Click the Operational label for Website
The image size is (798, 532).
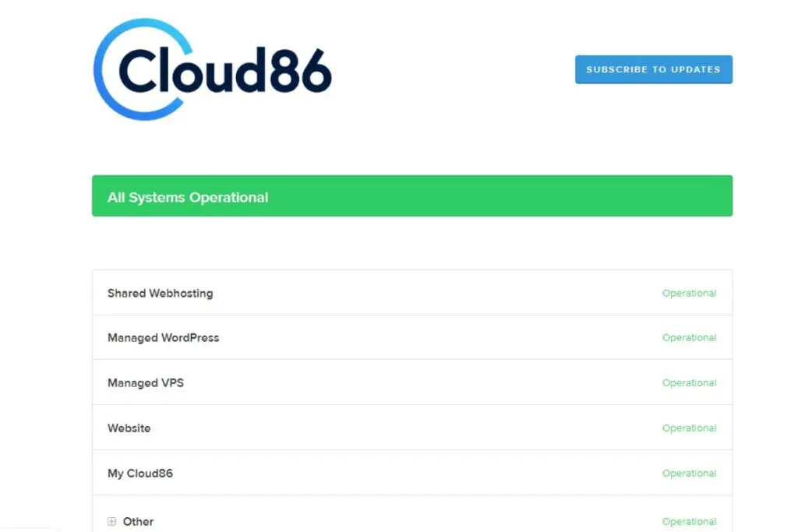pyautogui.click(x=690, y=428)
